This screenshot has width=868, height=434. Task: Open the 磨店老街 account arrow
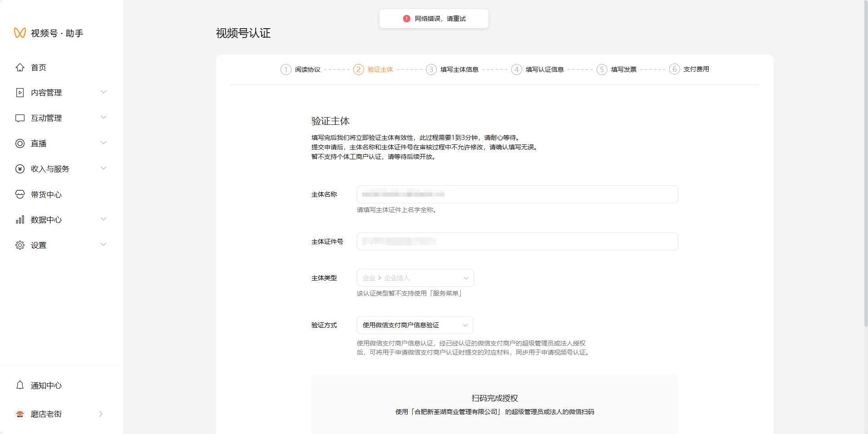tap(101, 414)
